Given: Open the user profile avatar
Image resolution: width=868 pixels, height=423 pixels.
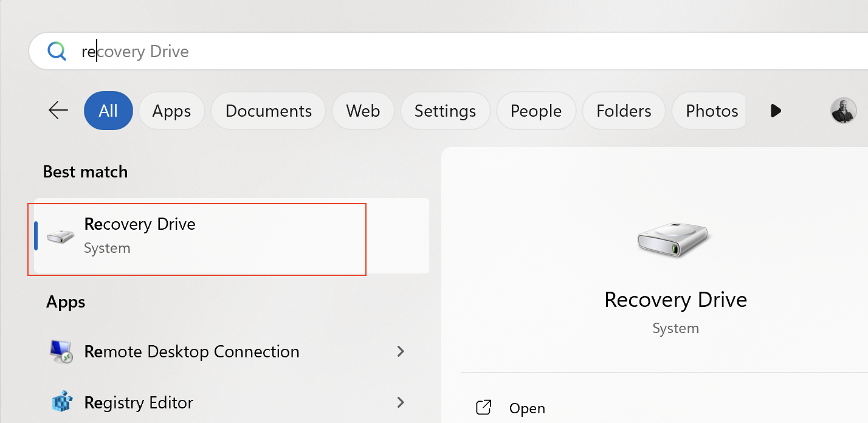Looking at the screenshot, I should point(843,111).
